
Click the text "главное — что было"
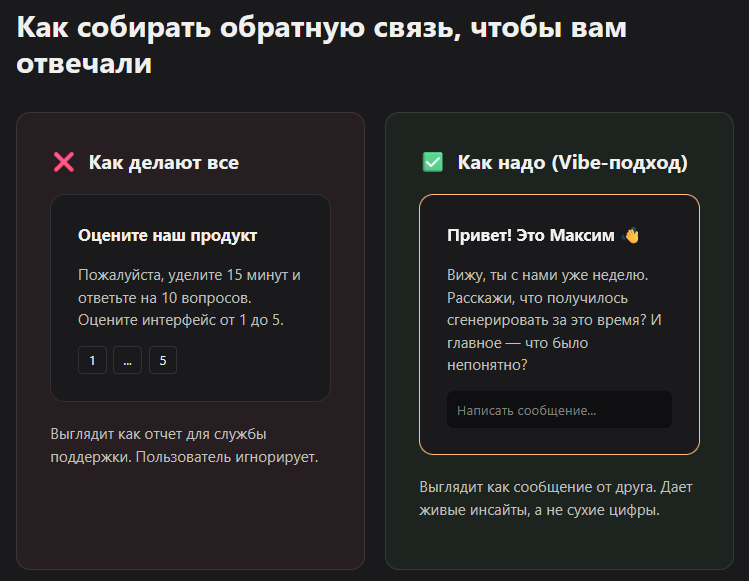pos(517,343)
